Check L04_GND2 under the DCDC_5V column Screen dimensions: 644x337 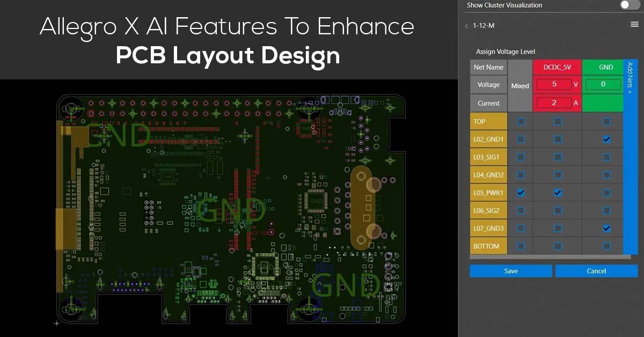coord(557,174)
